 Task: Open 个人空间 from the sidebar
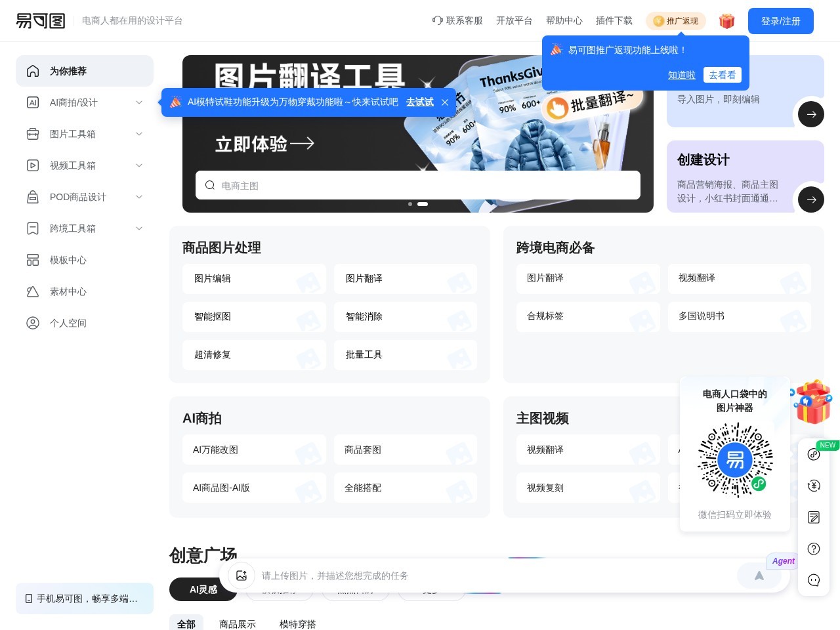[68, 323]
